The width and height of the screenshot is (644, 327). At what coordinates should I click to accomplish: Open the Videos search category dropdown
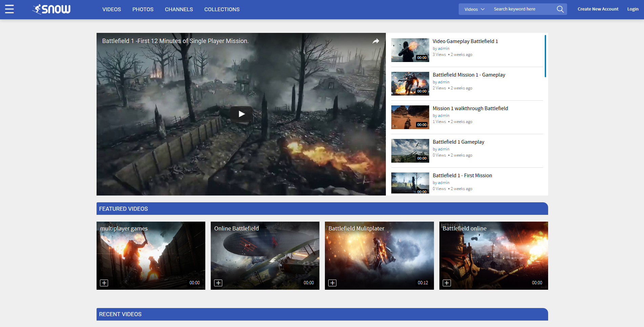(x=474, y=9)
